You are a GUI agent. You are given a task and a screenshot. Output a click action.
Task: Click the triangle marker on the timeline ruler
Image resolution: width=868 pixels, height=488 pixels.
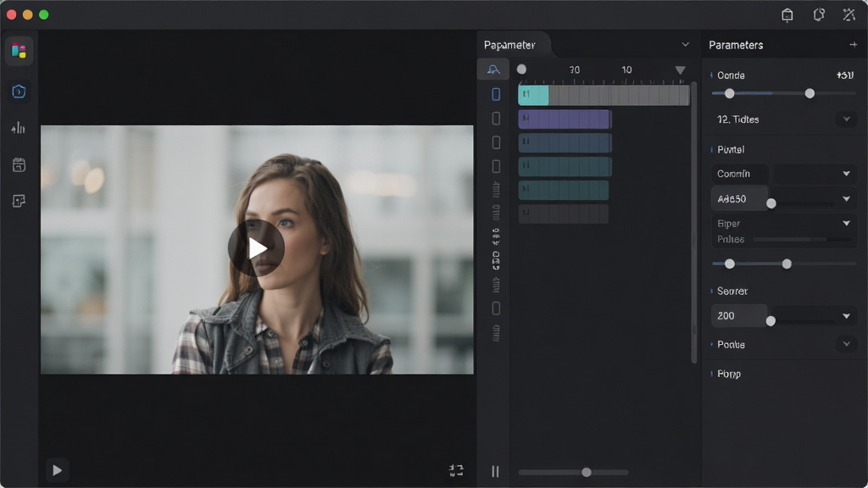tap(681, 70)
